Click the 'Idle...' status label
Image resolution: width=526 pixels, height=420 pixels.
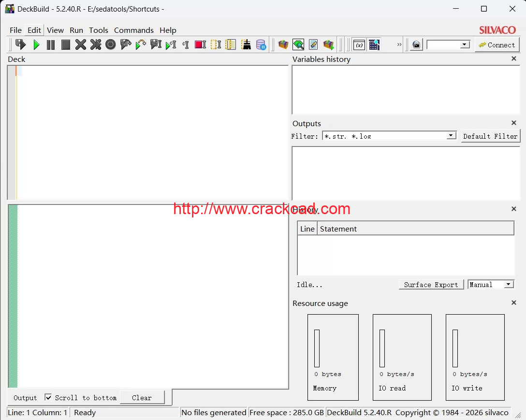[309, 285]
